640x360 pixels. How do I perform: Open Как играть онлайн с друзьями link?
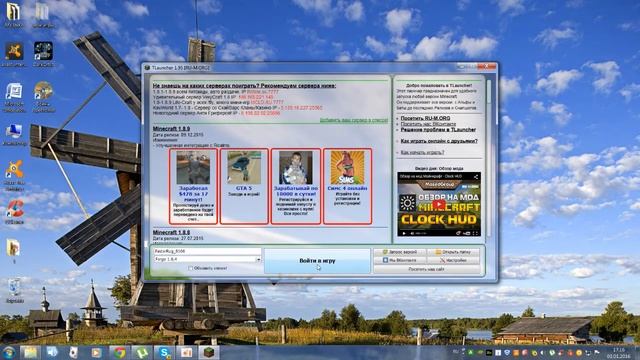click(x=439, y=141)
